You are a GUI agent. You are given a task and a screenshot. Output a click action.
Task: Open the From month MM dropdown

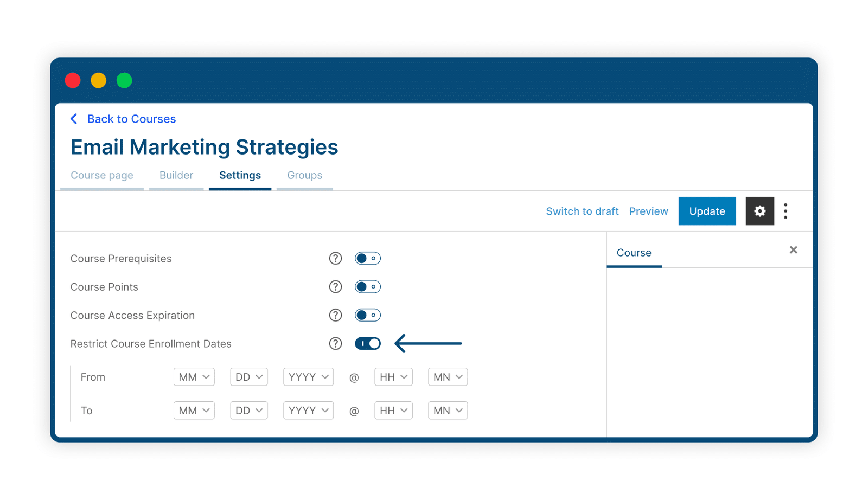coord(194,377)
